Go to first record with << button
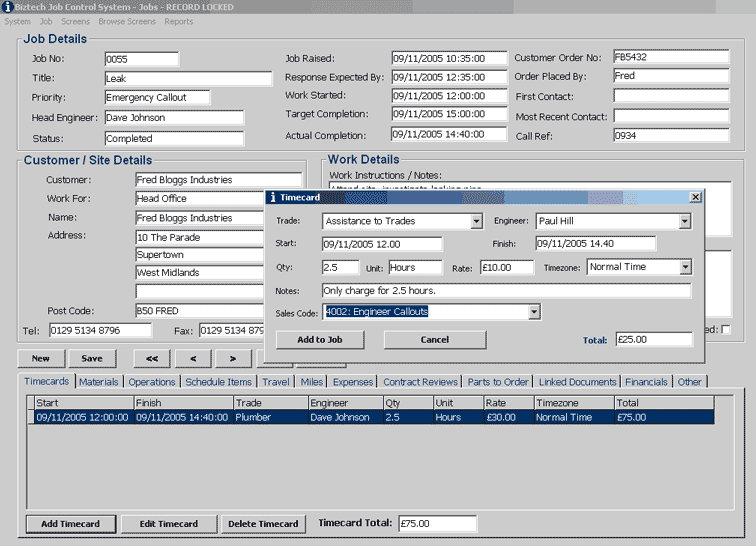 [x=152, y=358]
